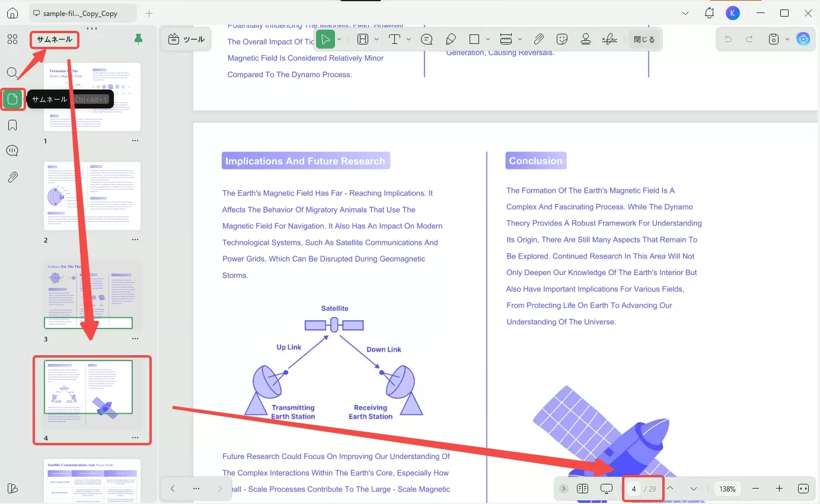Open the comments list panel
820x504 pixels.
(x=12, y=151)
